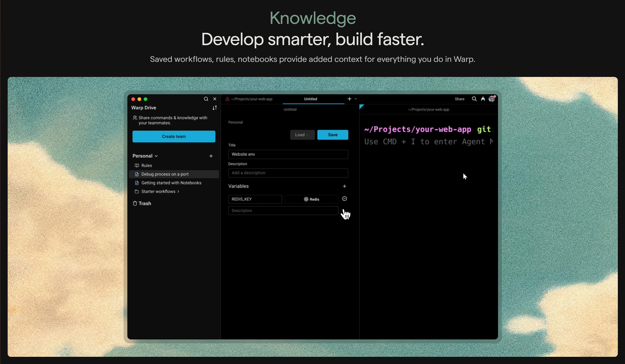Open a new tab with plus icon
This screenshot has height=364, width=625.
pyautogui.click(x=349, y=99)
